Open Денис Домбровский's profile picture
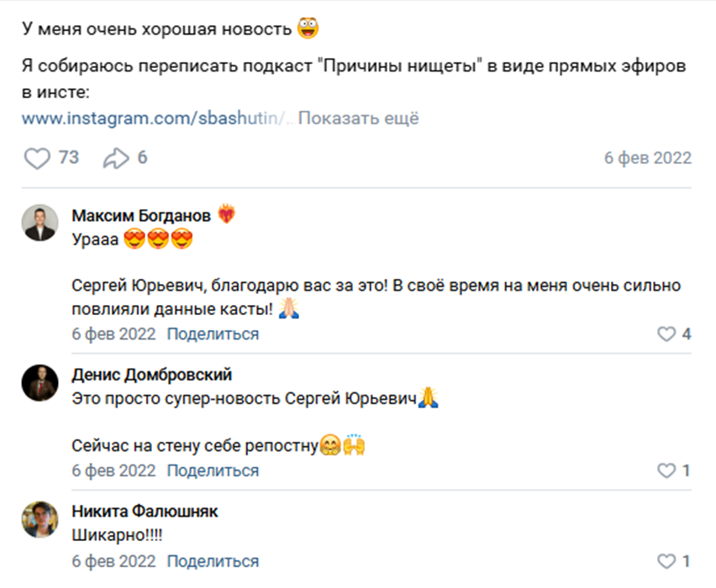This screenshot has height=588, width=716. 40,382
